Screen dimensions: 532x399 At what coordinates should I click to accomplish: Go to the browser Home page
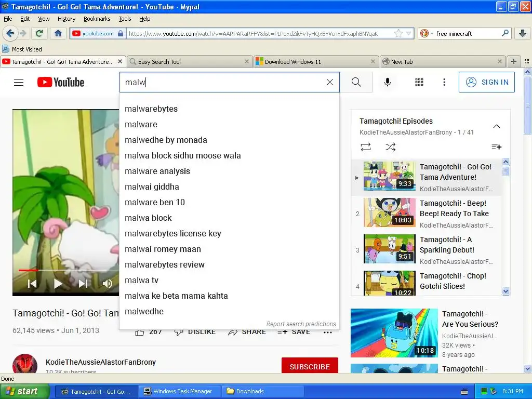[58, 33]
